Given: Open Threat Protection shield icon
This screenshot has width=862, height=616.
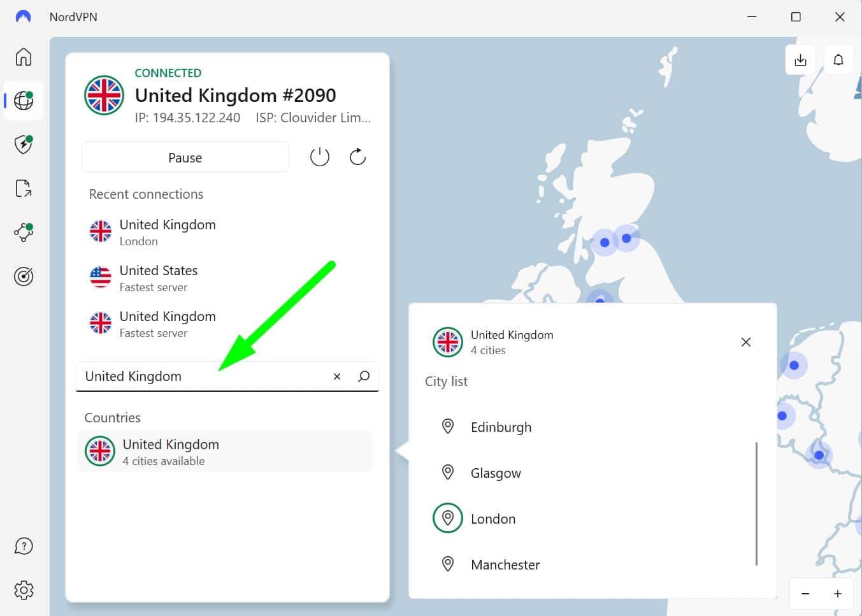Looking at the screenshot, I should coord(24,145).
